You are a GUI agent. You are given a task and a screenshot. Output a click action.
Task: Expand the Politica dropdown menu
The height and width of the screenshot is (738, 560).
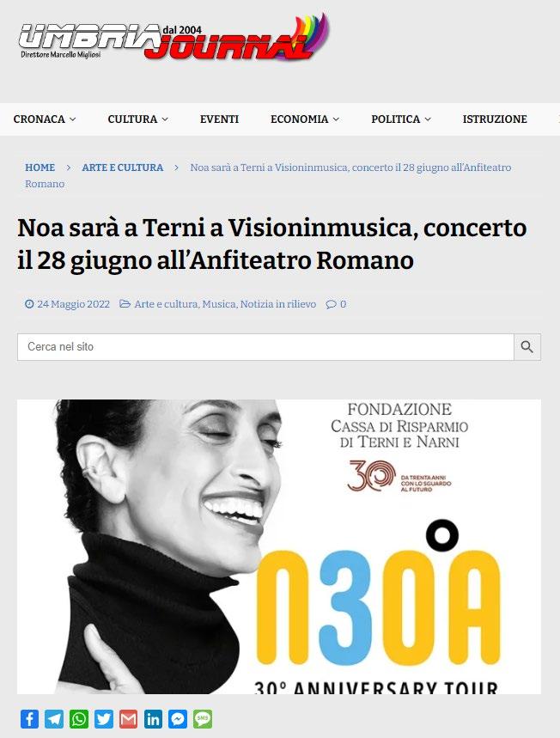coord(401,119)
